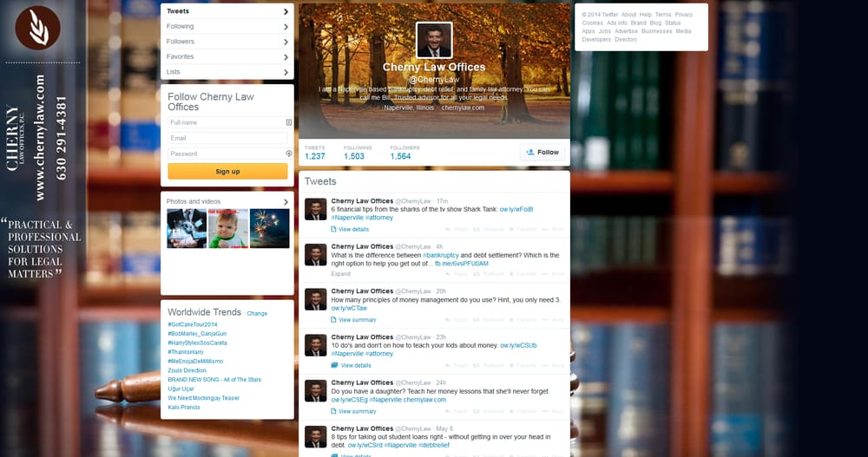Click Change next to Worldwide Trends
868x457 pixels.
coord(257,313)
